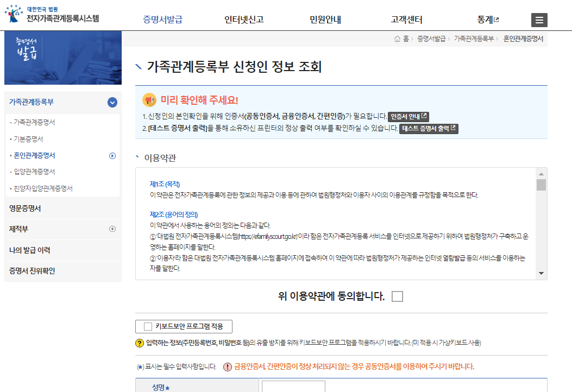Click the 증명서 발급 sidebar banner image
Image resolution: width=572 pixels, height=392 pixels.
[x=62, y=58]
